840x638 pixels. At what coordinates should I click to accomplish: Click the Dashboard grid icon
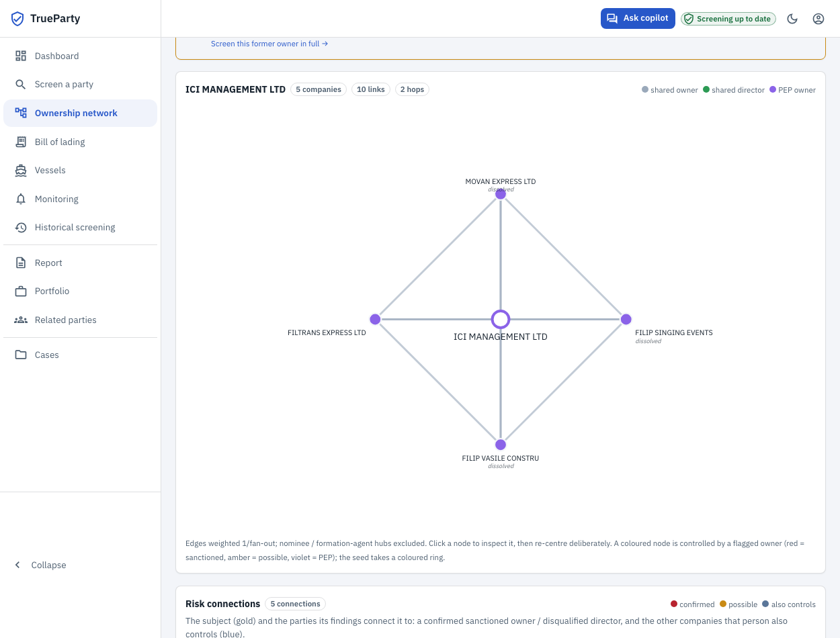21,56
